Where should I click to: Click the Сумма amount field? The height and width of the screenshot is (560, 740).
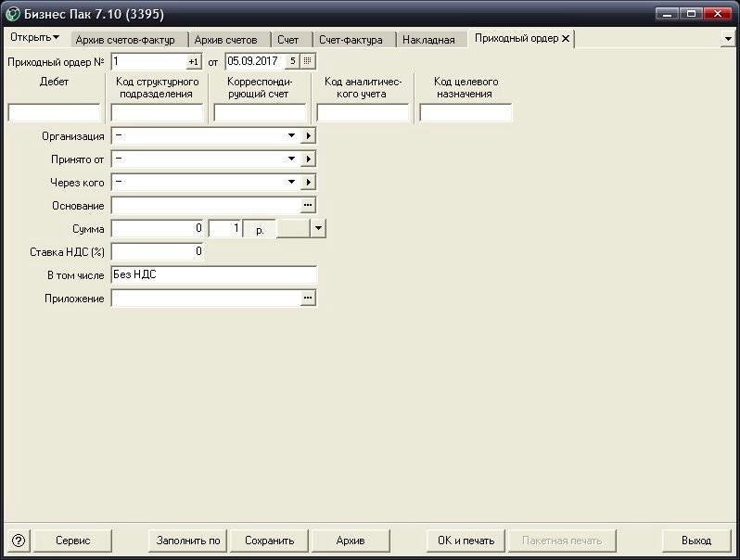157,228
